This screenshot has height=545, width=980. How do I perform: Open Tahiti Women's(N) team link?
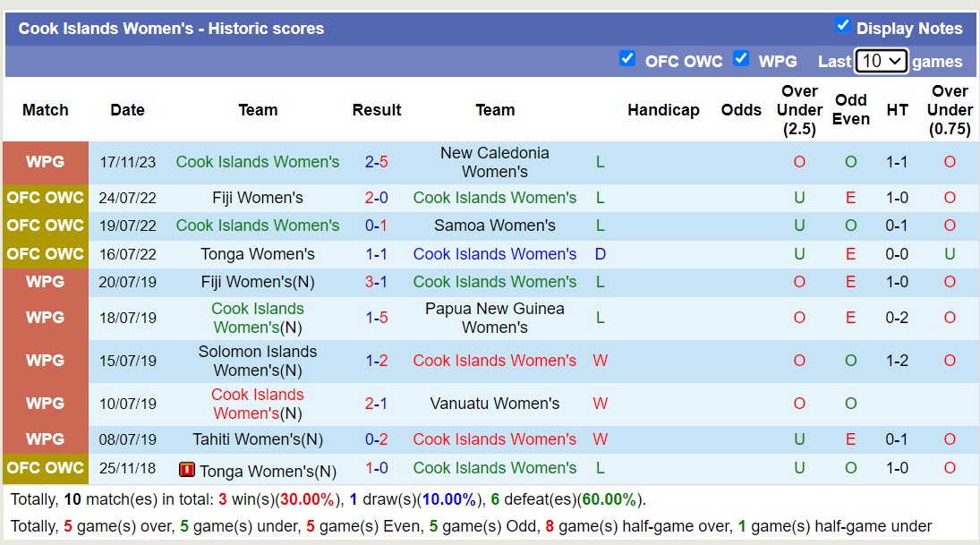[258, 439]
